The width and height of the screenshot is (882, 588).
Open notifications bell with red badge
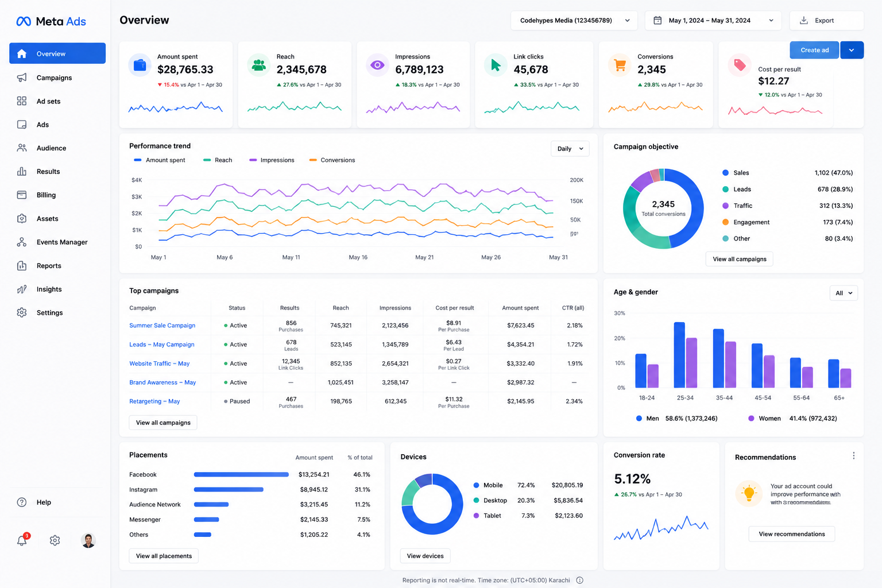(x=22, y=540)
